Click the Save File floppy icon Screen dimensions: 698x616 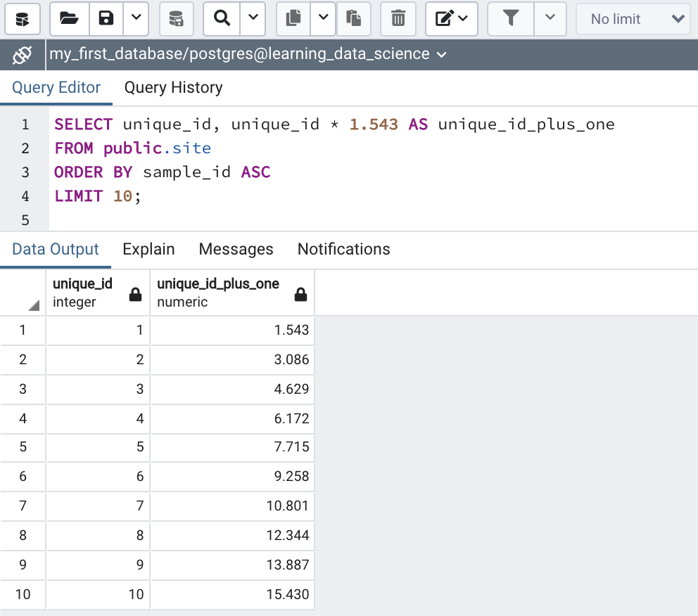click(106, 18)
